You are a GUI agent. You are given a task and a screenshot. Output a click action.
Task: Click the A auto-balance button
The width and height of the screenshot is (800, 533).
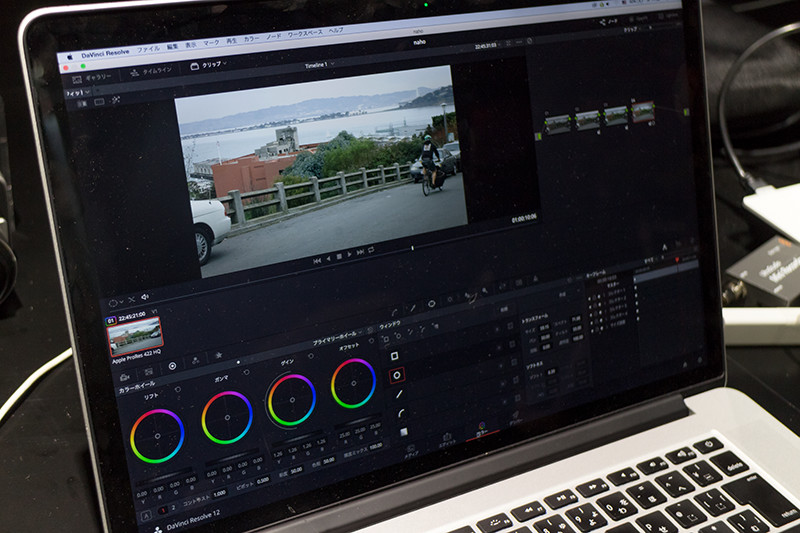pyautogui.click(x=146, y=516)
